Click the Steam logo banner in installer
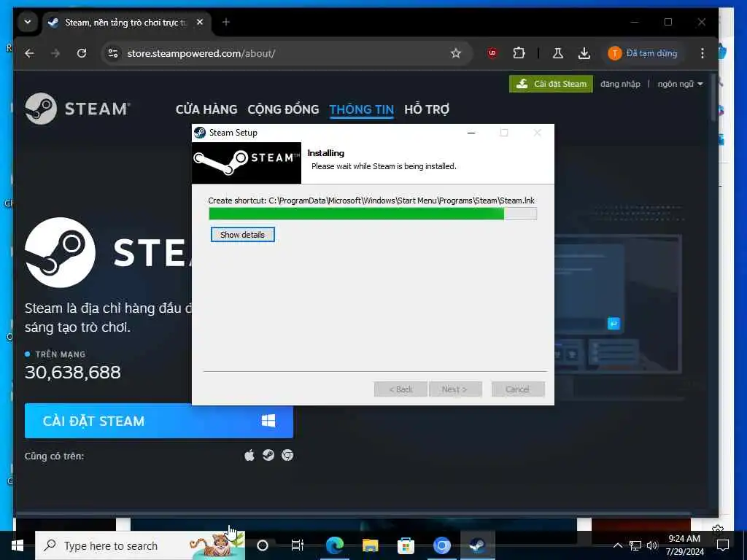This screenshot has width=747, height=560. [247, 163]
